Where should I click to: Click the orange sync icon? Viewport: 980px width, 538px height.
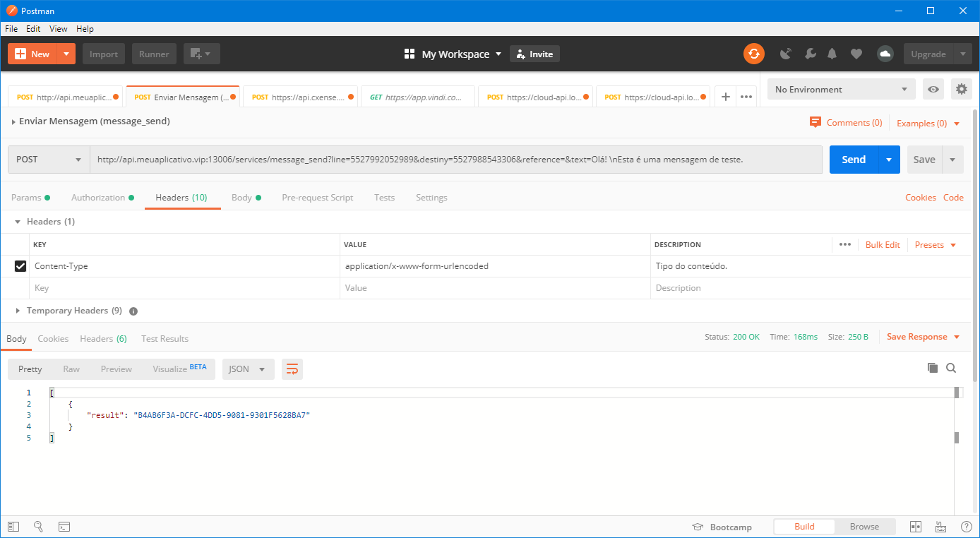point(753,54)
